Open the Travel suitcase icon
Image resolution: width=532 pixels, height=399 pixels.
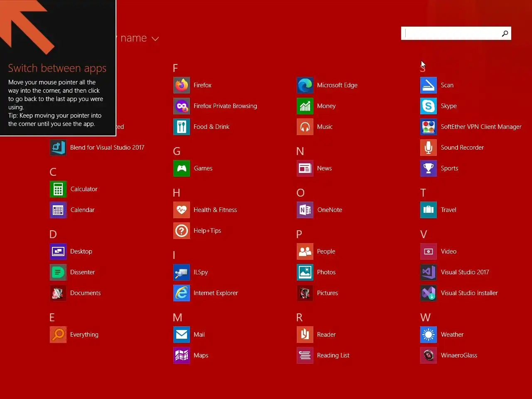click(429, 210)
